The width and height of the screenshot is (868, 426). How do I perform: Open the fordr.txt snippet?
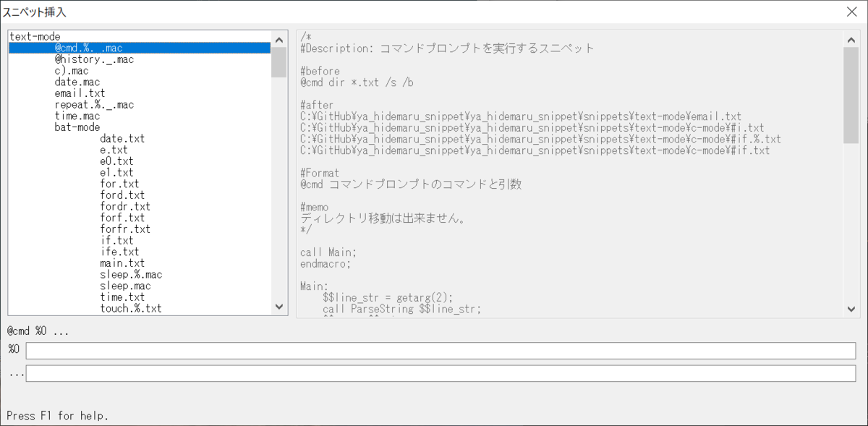coord(123,206)
